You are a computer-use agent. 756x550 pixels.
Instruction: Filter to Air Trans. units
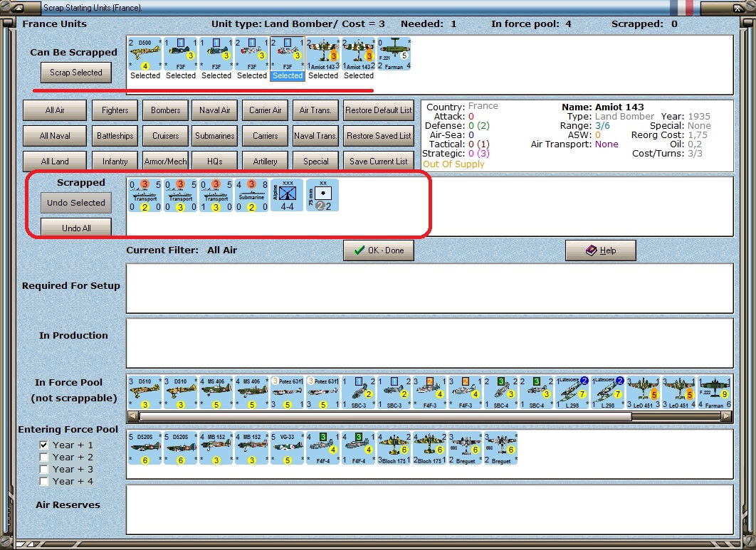316,110
